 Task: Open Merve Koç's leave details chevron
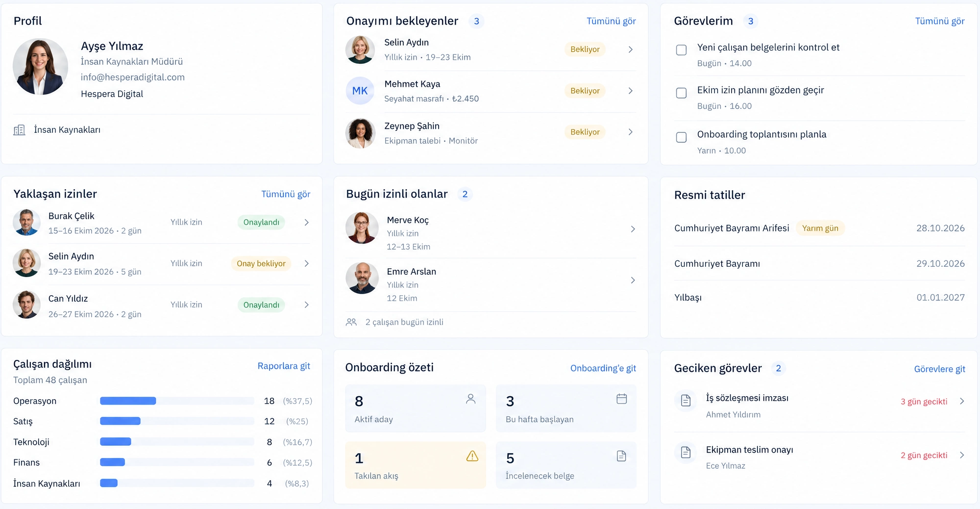pos(633,229)
